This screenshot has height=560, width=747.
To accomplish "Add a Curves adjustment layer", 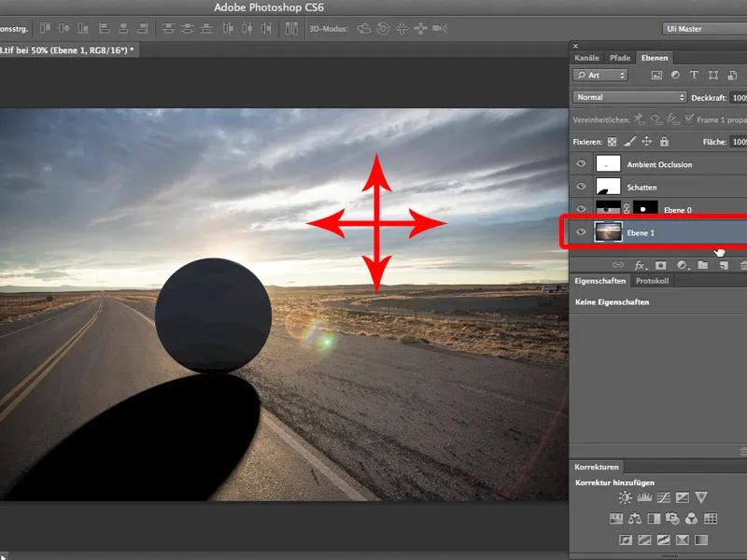I will click(663, 497).
